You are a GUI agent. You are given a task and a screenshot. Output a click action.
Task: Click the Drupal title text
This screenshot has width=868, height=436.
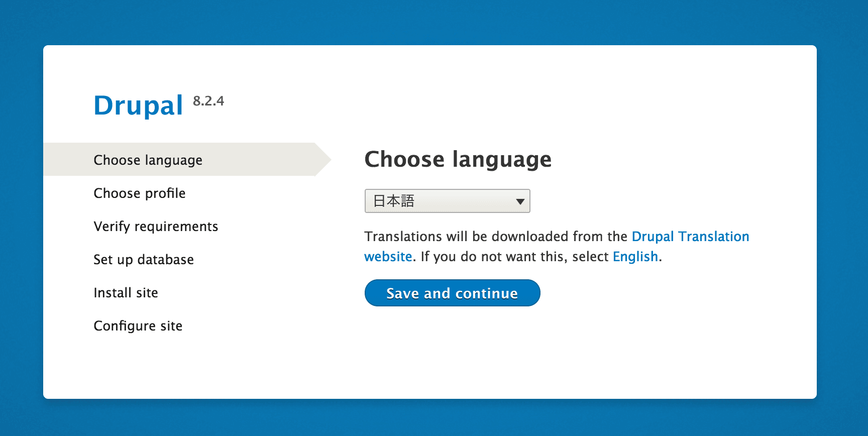pos(138,105)
